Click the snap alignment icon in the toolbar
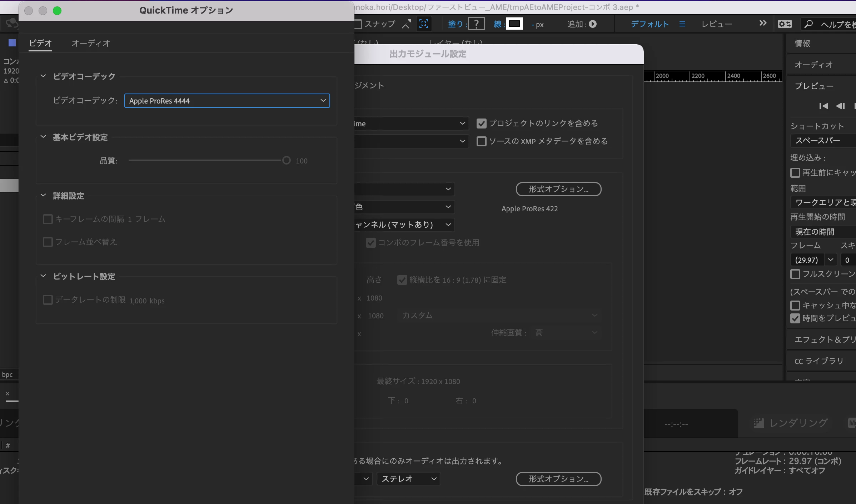 406,24
